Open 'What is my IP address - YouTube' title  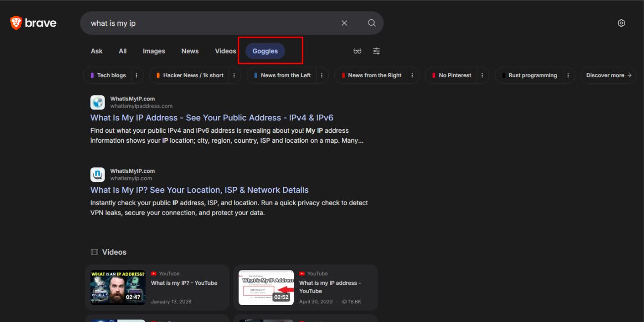click(330, 287)
